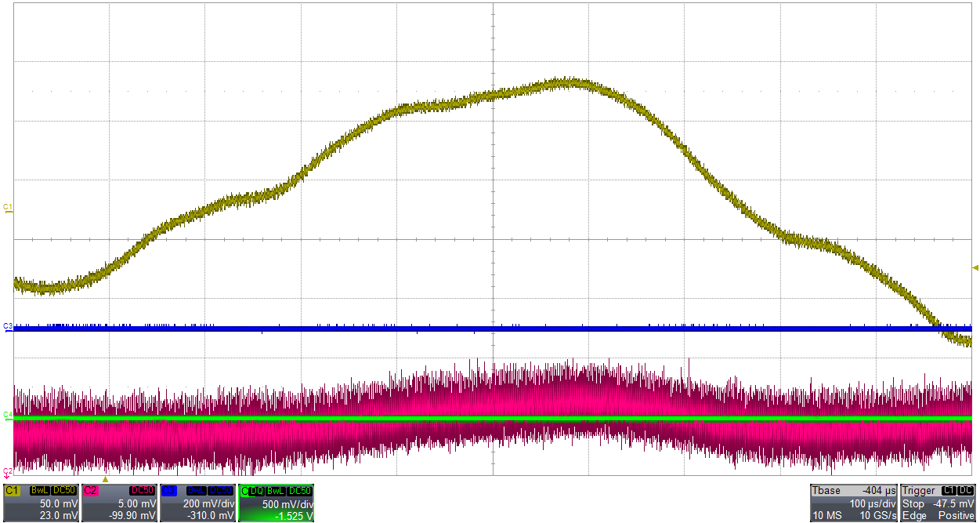Click the Positive trigger slope text

pos(957,515)
